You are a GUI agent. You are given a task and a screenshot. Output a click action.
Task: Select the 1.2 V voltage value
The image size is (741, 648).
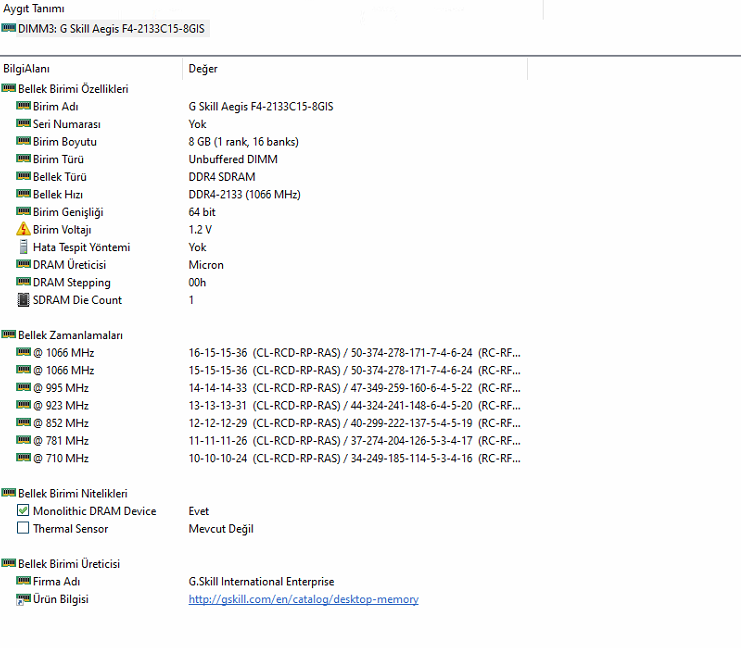(x=200, y=230)
